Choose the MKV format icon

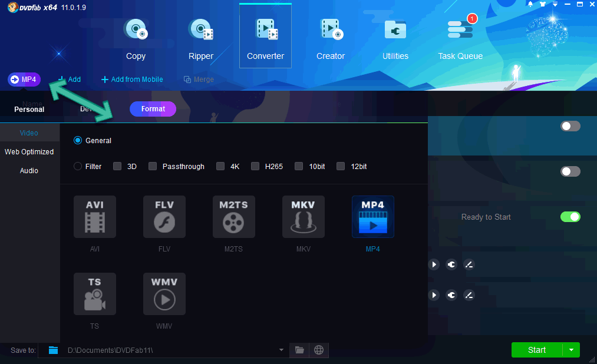pyautogui.click(x=304, y=217)
